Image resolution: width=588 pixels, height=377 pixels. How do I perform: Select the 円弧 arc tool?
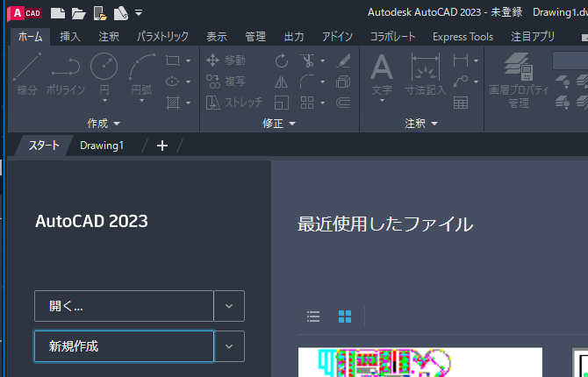click(x=142, y=74)
